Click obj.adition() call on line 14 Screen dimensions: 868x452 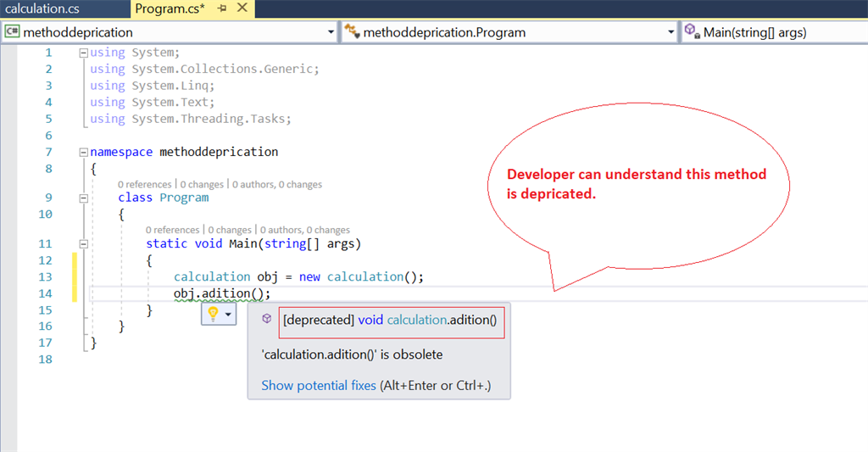pyautogui.click(x=222, y=293)
